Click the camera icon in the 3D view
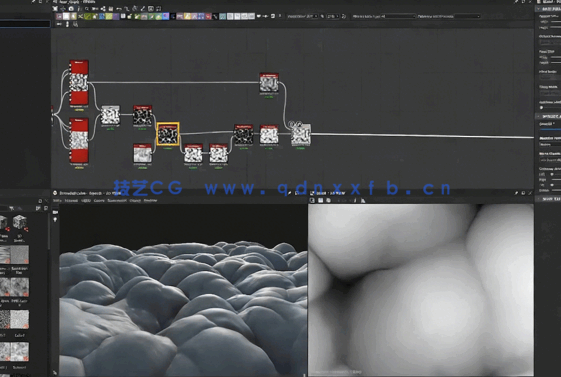This screenshot has width=561, height=377. point(55,212)
